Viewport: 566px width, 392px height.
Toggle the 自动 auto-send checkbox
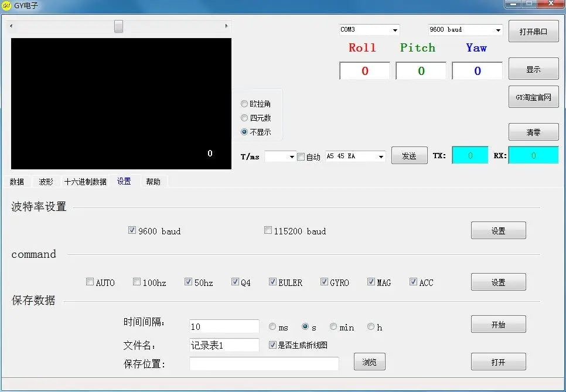(x=301, y=156)
